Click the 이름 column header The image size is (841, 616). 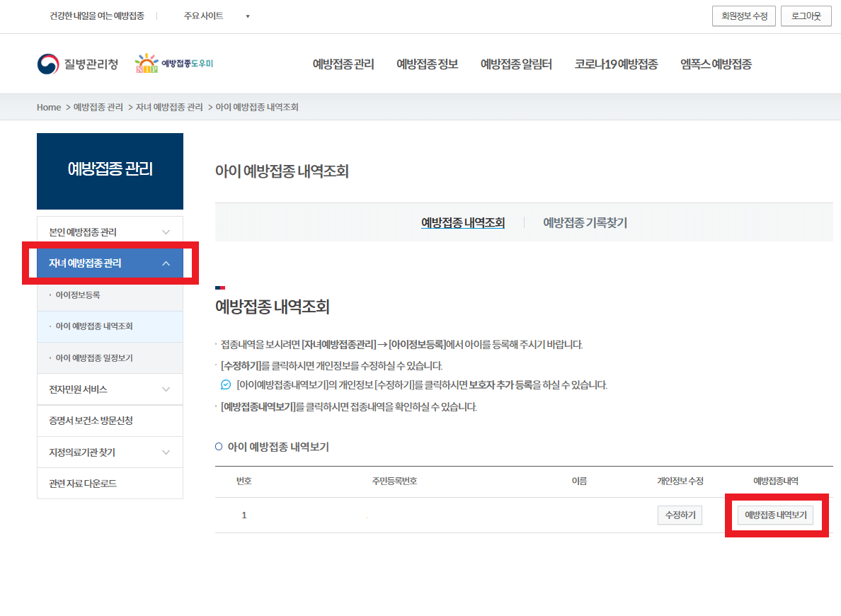[579, 481]
